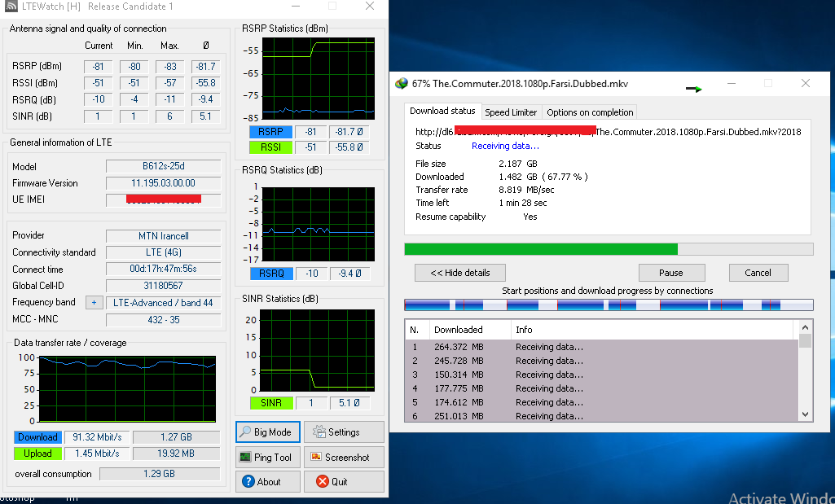835x504 pixels.
Task: Click the SINR maximum value 6
Action: 170,116
